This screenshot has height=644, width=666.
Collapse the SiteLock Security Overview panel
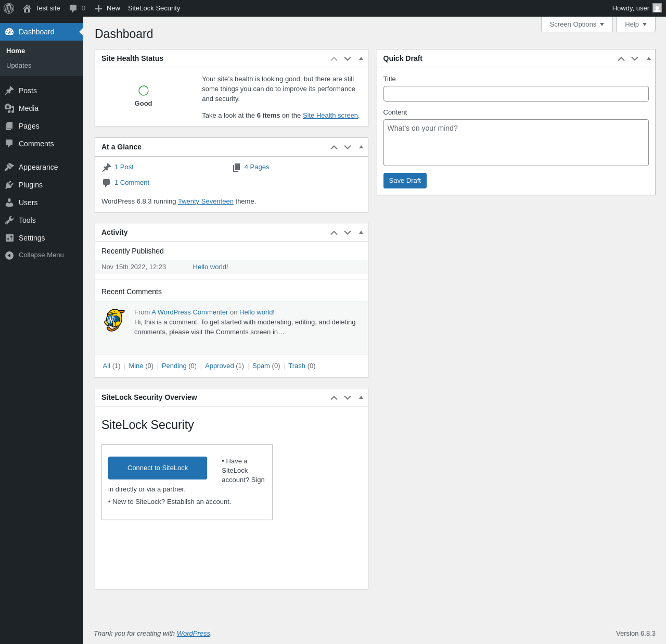(x=361, y=397)
